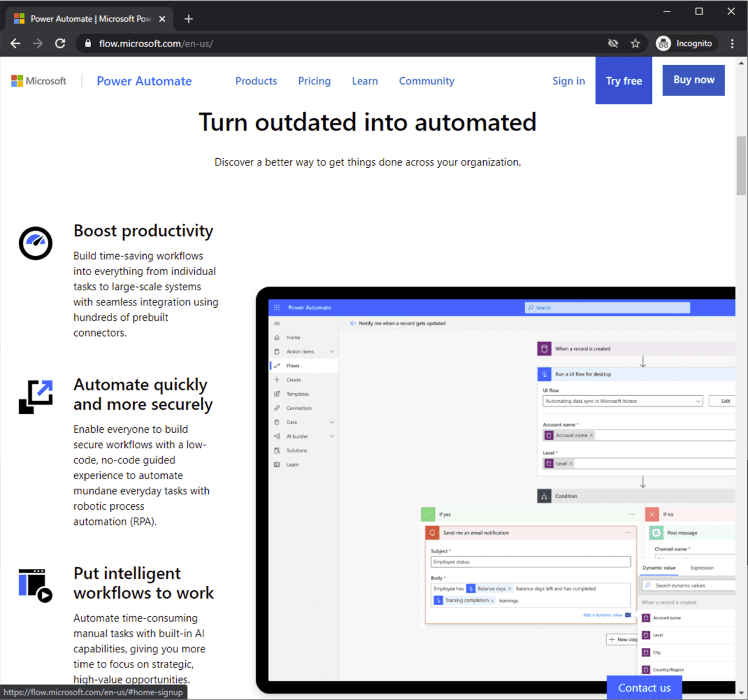
Task: Click the Condition step icon
Action: 544,496
